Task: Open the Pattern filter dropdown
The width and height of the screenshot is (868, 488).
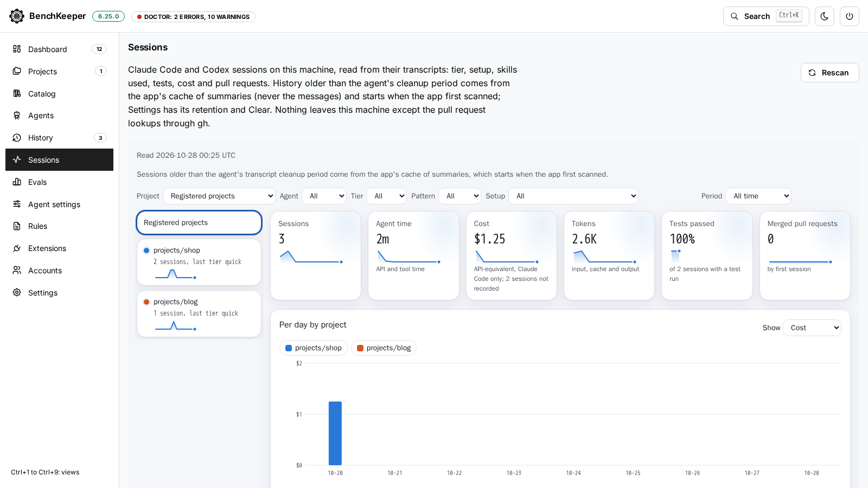Action: click(459, 196)
